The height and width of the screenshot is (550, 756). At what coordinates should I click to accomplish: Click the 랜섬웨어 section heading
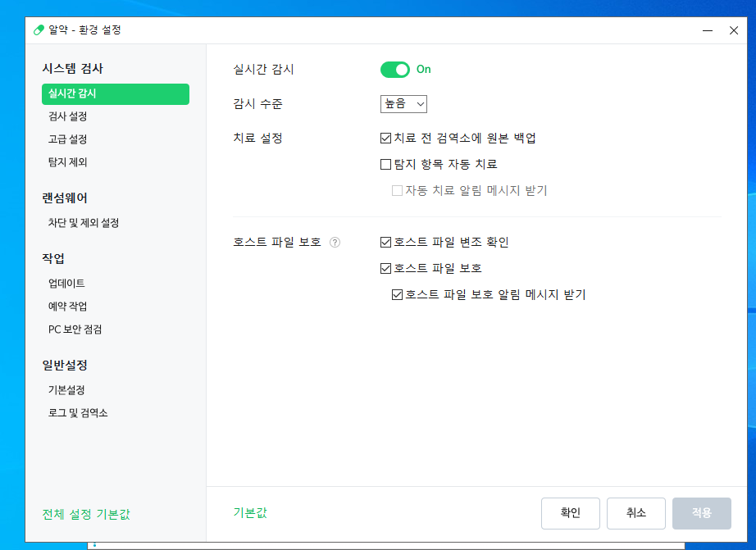(65, 198)
